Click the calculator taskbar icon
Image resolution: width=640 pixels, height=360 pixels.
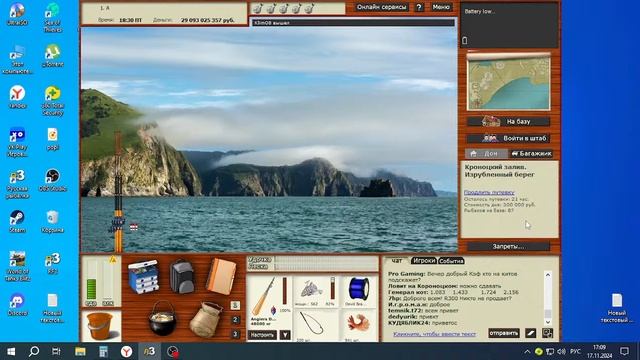[103, 351]
